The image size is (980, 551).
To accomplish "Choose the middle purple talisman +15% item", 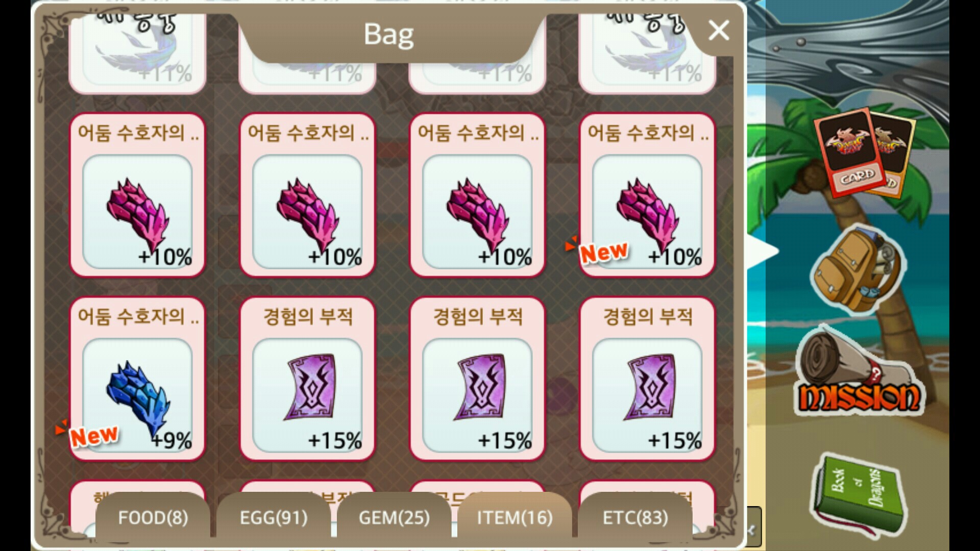I will tap(477, 379).
